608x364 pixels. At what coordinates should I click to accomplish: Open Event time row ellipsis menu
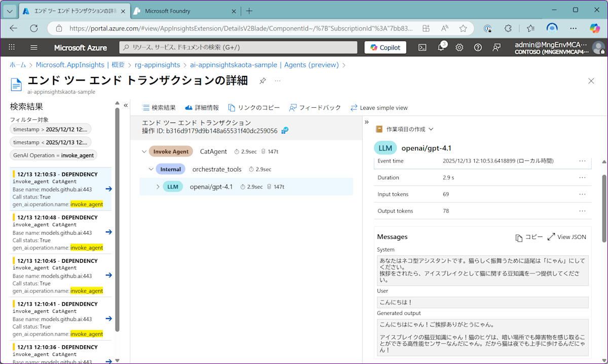[x=582, y=161]
